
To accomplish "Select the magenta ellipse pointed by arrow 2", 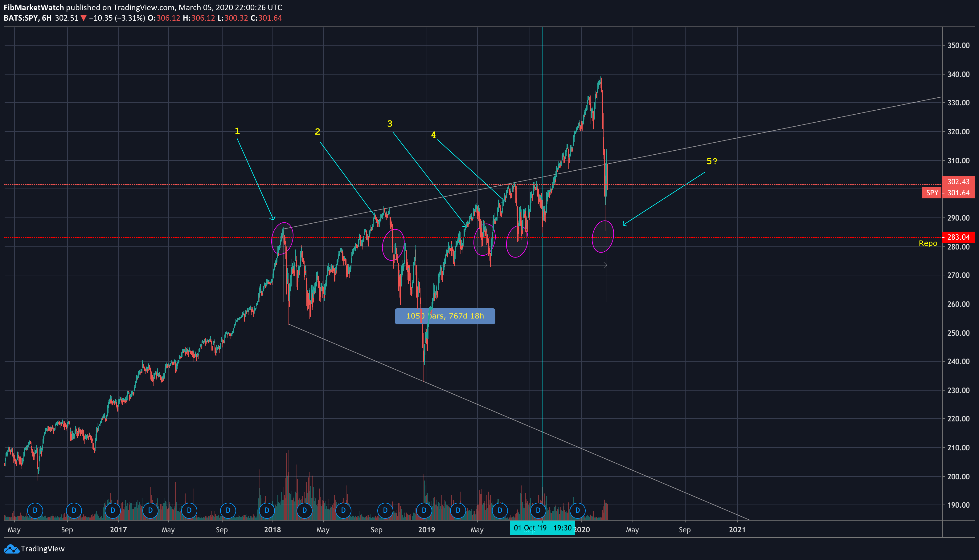I will tap(393, 245).
